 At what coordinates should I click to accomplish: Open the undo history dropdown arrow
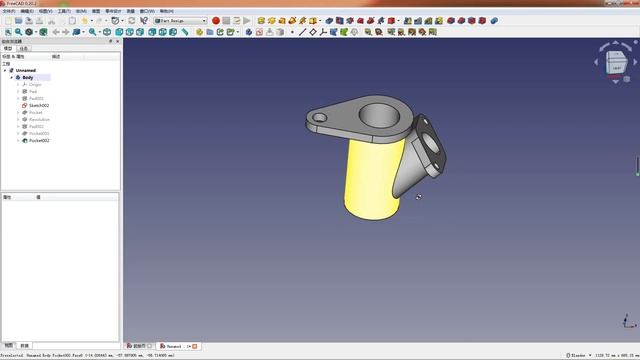click(x=92, y=20)
